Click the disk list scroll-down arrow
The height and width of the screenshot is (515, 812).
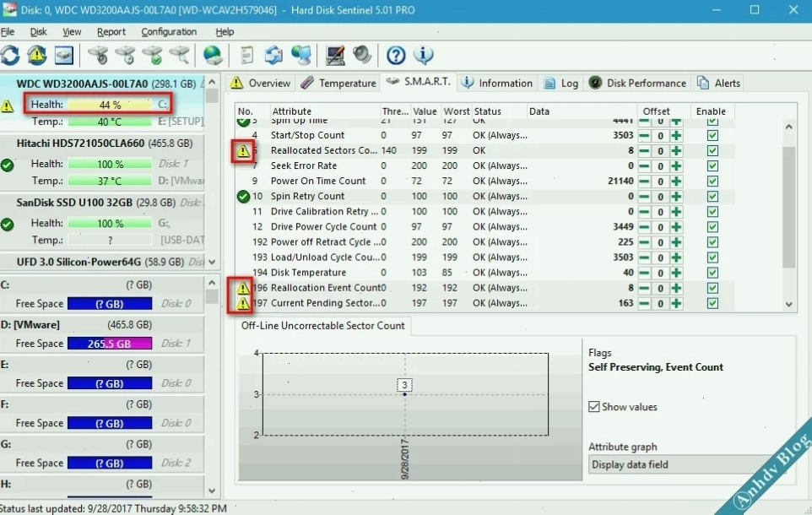tap(212, 263)
